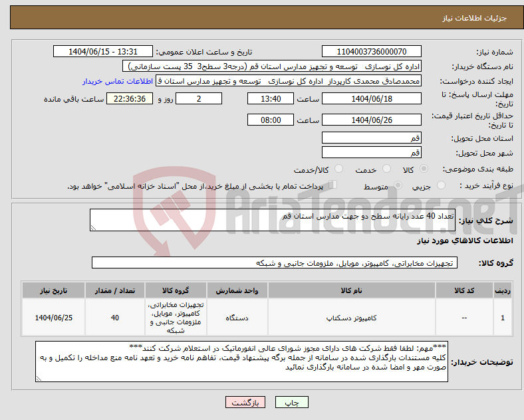Click the remaining time countdown 22:36:36
The height and width of the screenshot is (420, 524).
pos(130,99)
